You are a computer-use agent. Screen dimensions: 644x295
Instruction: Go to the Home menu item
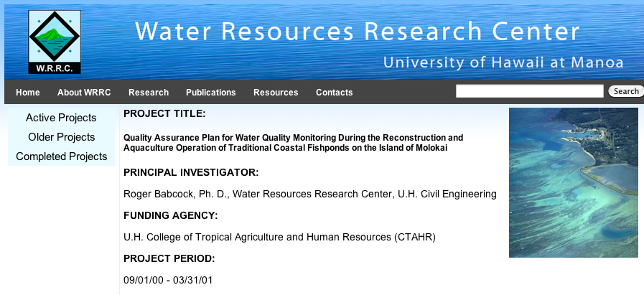tap(28, 93)
